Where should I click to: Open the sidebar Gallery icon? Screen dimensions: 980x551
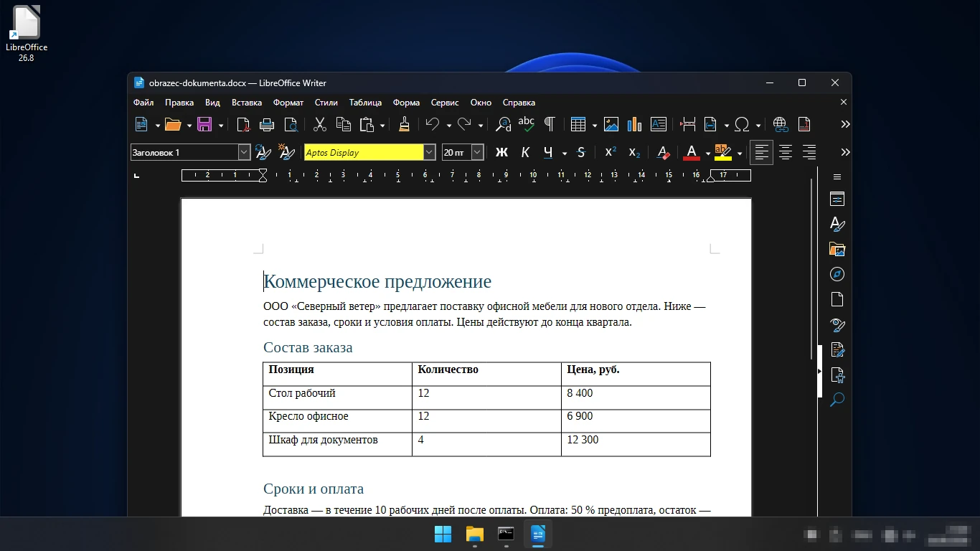point(837,249)
